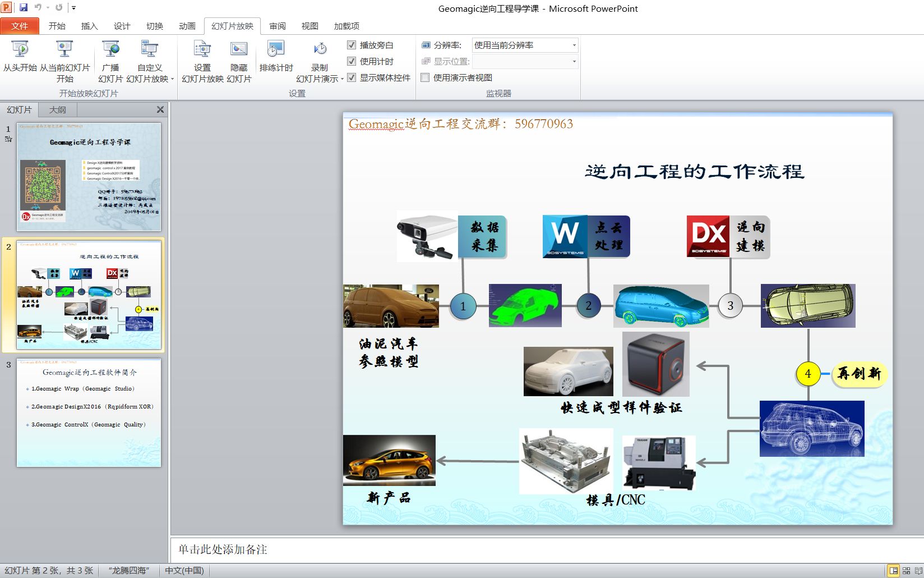Click header text Geomagic逆向工程交流群
Viewport: 924px width, 578px height.
pyautogui.click(x=460, y=123)
